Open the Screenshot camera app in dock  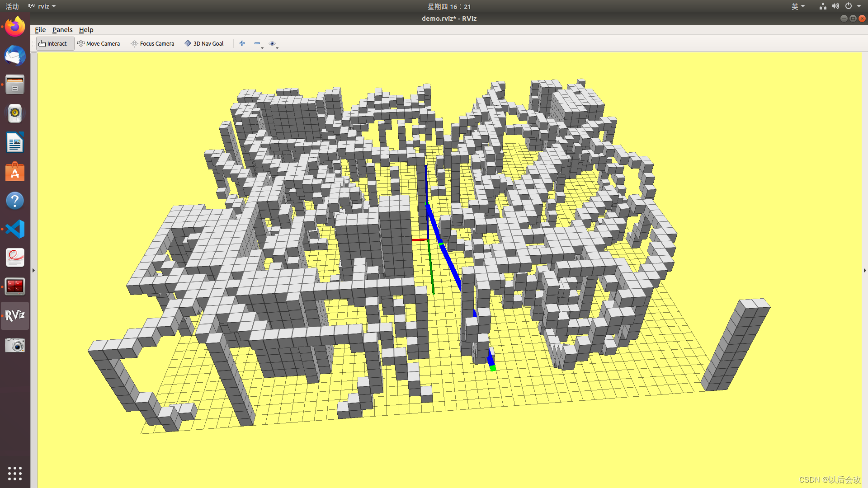click(x=15, y=345)
